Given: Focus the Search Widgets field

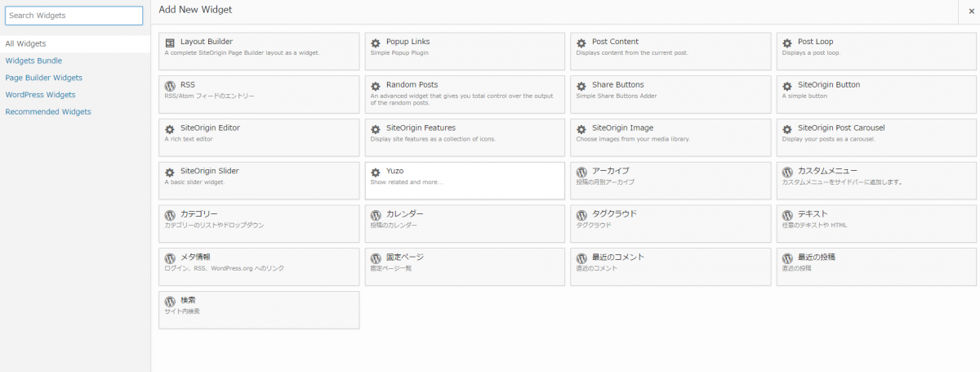Looking at the screenshot, I should click(x=74, y=16).
